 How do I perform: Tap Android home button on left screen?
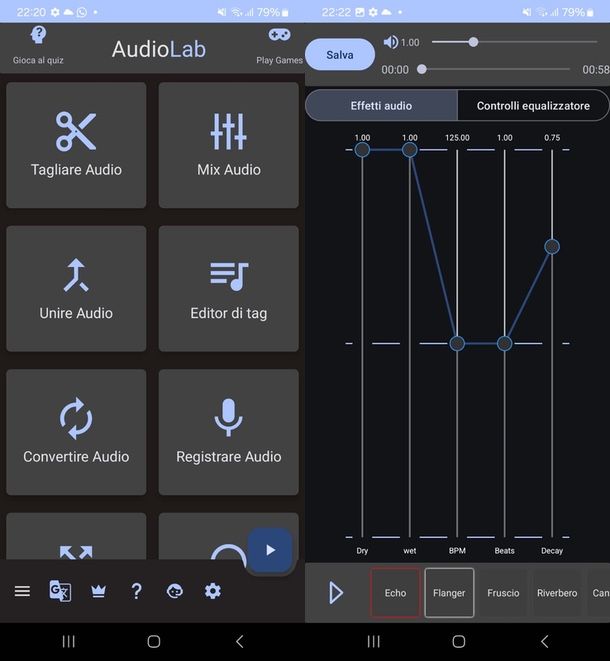[154, 642]
